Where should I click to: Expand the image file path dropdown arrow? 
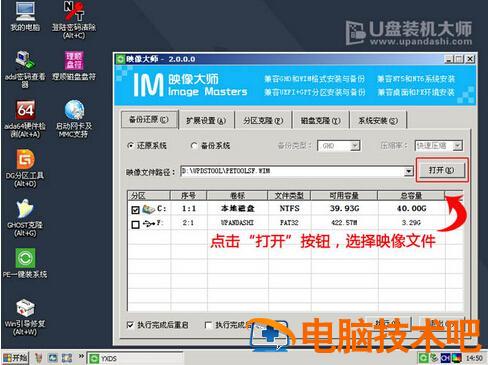409,171
